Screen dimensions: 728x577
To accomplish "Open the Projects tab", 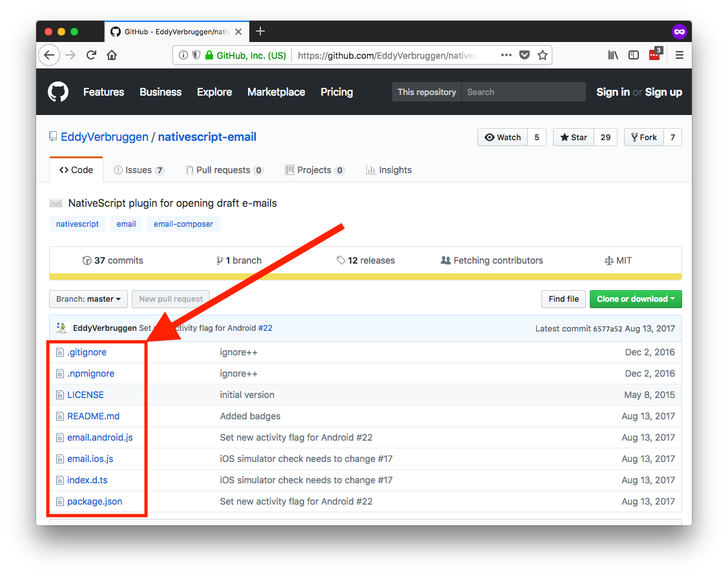I will (315, 170).
